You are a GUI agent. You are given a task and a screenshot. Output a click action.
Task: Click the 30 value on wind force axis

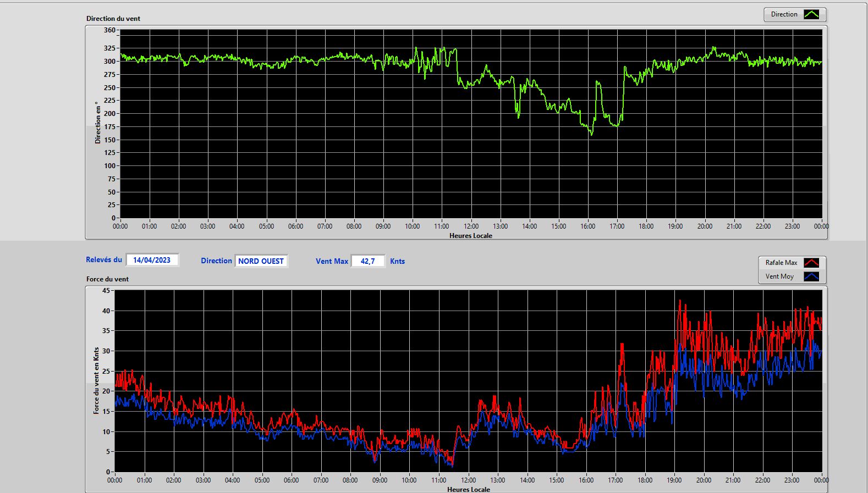[x=106, y=351]
